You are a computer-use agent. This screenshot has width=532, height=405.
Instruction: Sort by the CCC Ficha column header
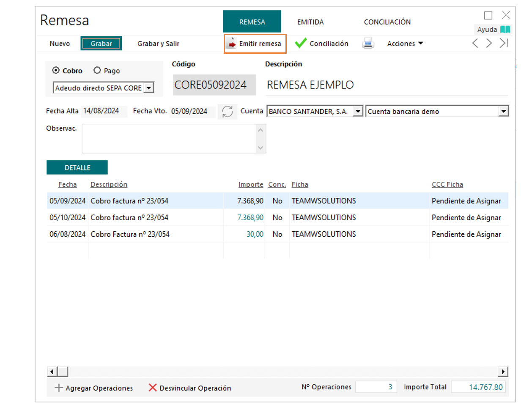point(447,184)
